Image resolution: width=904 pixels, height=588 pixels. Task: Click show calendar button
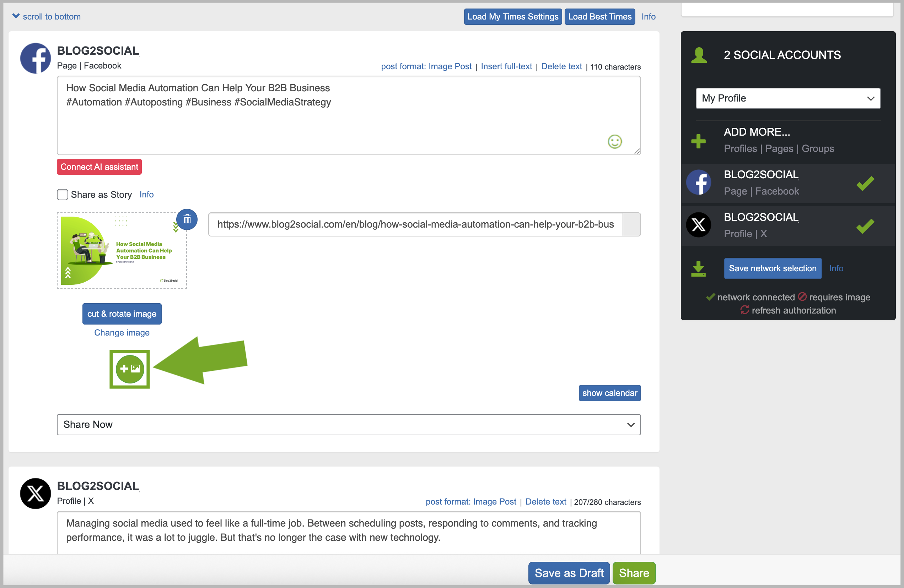tap(610, 393)
